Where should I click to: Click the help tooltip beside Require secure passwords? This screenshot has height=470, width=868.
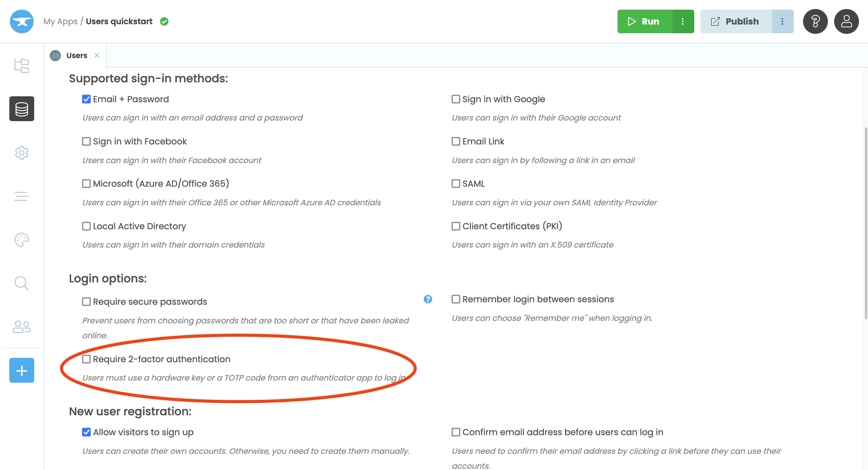click(428, 299)
